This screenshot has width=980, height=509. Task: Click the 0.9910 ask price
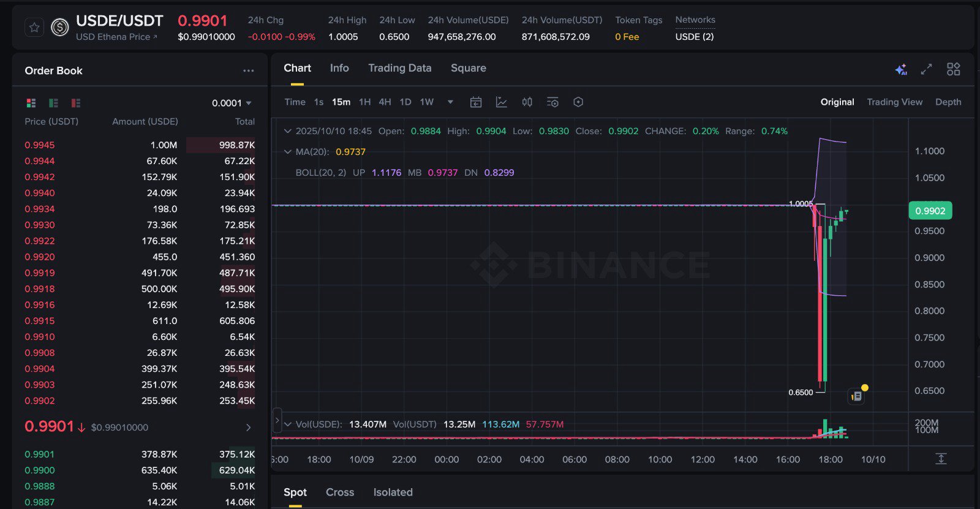click(40, 337)
